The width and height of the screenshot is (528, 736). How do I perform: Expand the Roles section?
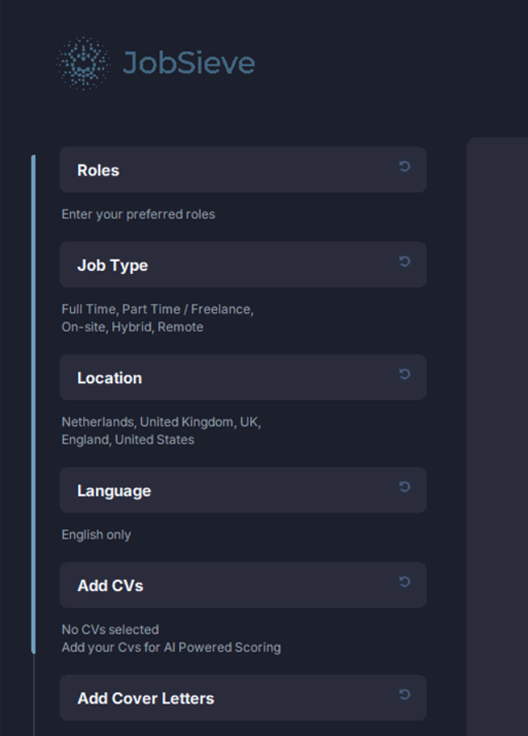pos(243,169)
